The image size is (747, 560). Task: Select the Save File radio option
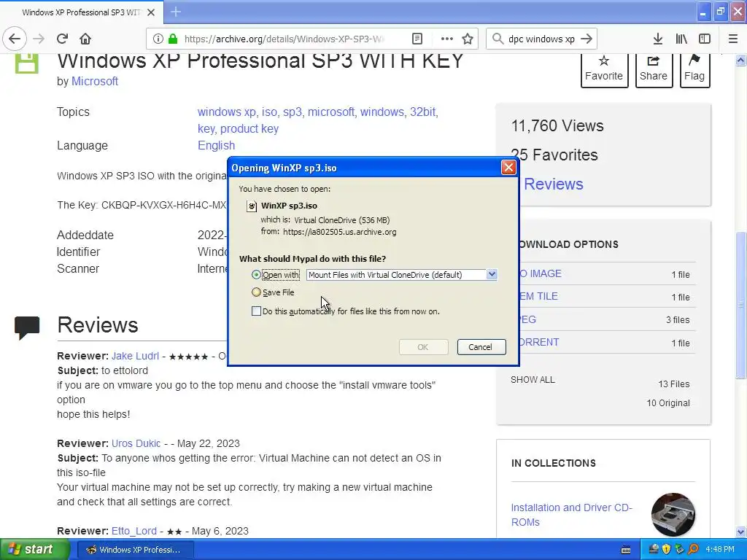coord(256,292)
